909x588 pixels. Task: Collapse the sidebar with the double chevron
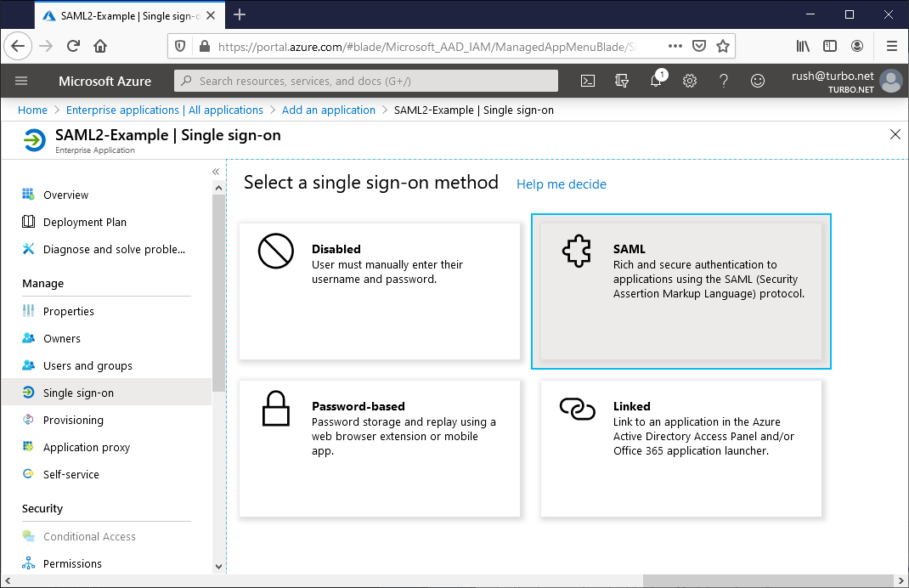pos(215,171)
